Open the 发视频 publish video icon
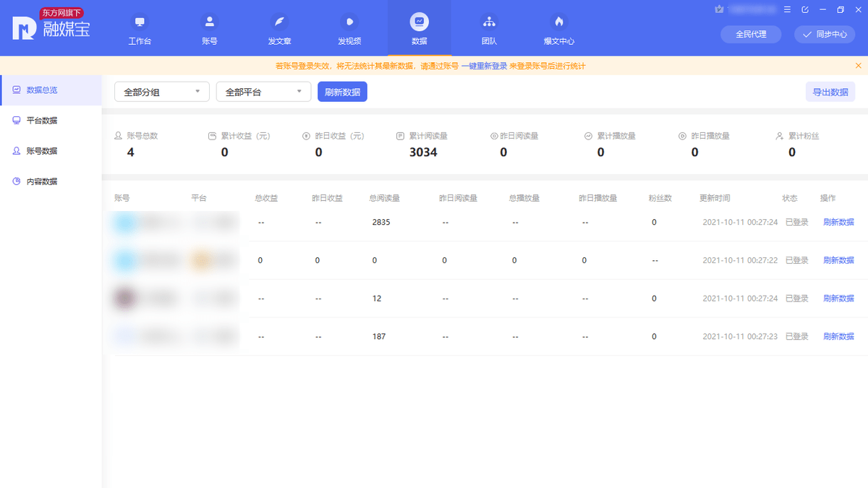The height and width of the screenshot is (488, 868). point(349,22)
